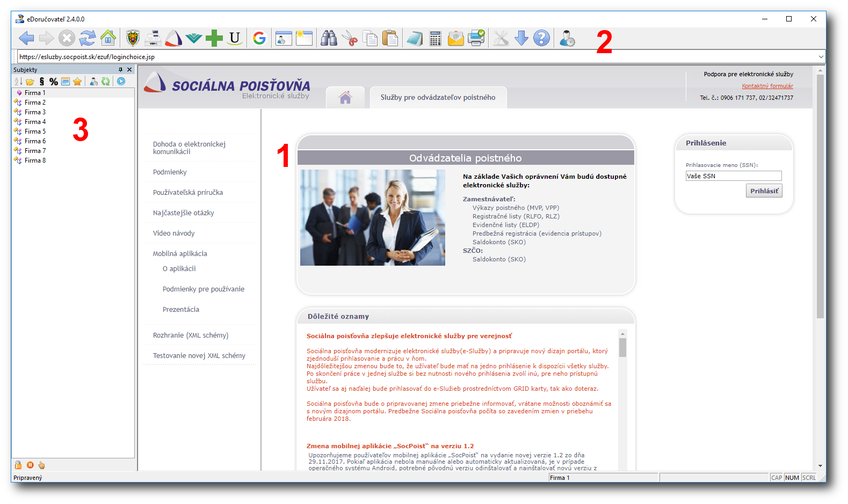The height and width of the screenshot is (504, 848).
Task: Reload the page using the blue refresh arrows
Action: tap(88, 38)
